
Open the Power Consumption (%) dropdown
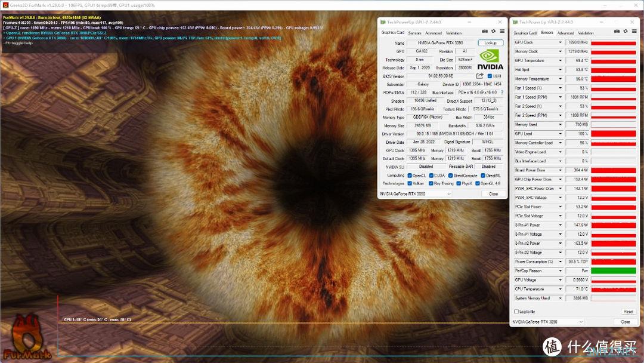tap(560, 262)
